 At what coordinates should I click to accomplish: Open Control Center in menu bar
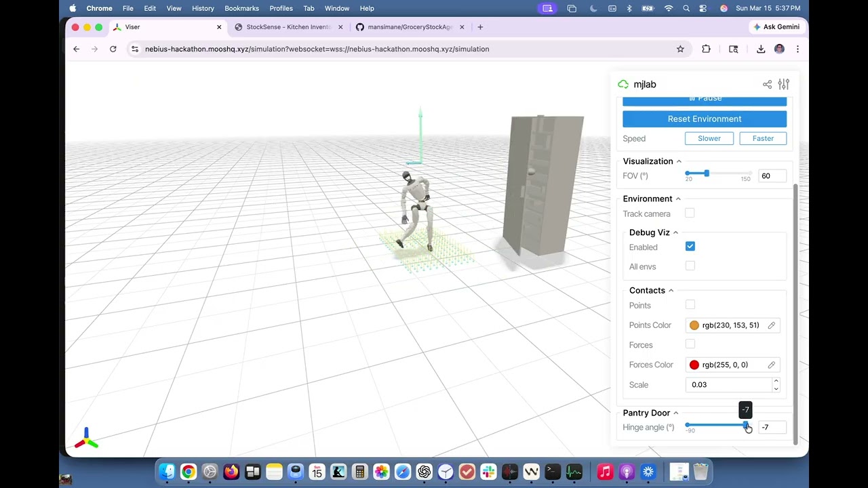(x=703, y=8)
